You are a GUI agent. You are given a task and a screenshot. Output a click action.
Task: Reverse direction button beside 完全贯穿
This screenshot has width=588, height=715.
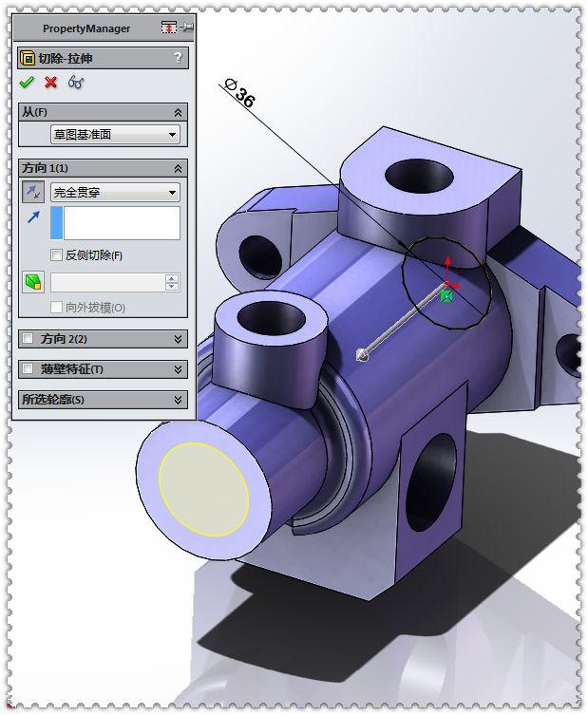click(x=33, y=192)
